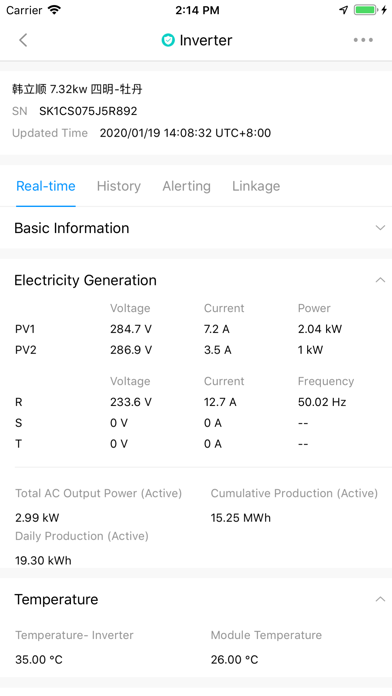Select the Linkage tab
Screen dimensions: 392x696
click(256, 186)
